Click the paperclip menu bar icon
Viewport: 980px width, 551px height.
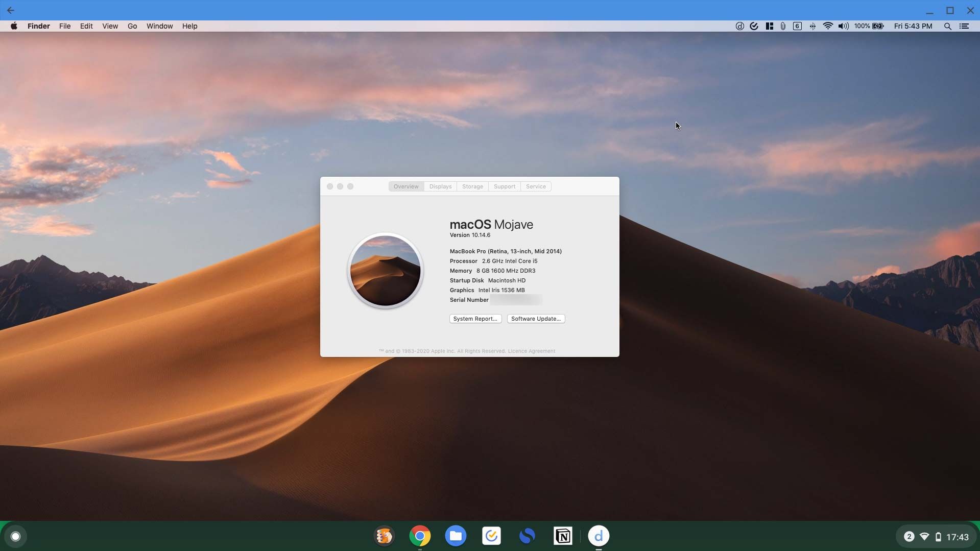[783, 26]
